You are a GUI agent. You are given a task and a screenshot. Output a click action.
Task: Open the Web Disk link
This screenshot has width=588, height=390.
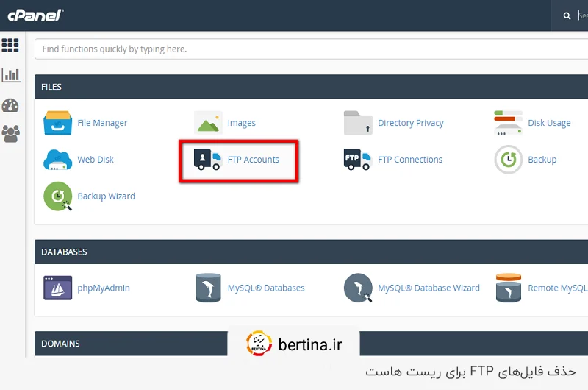click(96, 160)
